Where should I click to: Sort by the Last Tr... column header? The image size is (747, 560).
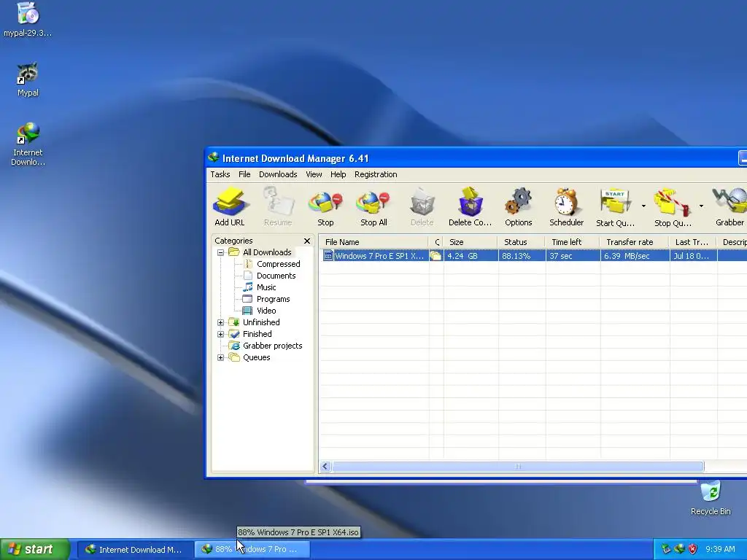[693, 242]
